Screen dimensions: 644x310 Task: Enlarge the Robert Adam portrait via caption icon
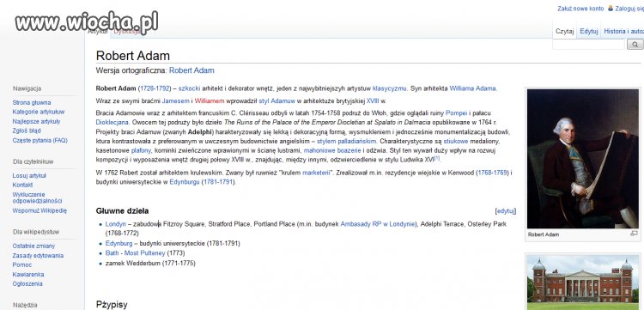point(634,234)
